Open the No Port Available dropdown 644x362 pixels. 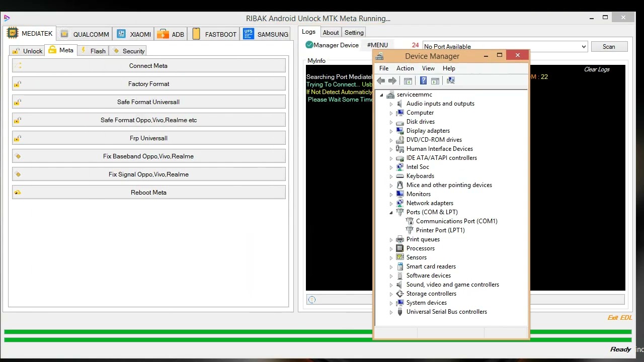coord(505,46)
